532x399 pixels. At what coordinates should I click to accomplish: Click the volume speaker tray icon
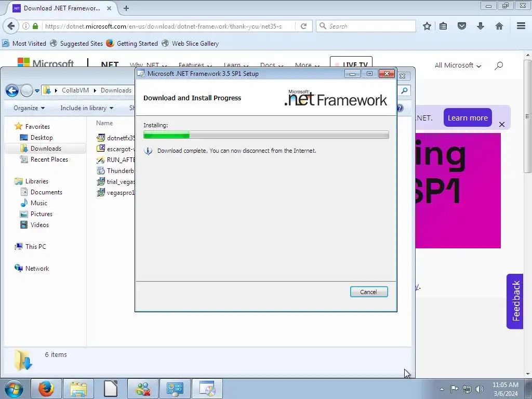click(479, 389)
